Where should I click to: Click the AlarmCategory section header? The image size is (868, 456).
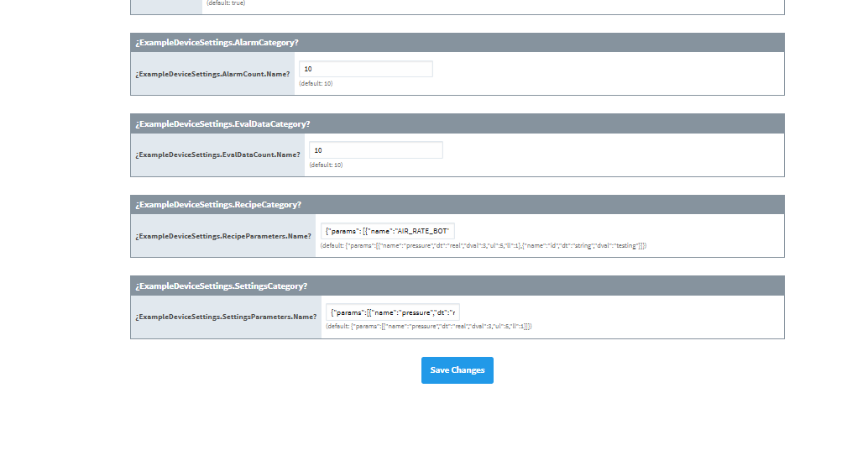click(458, 43)
